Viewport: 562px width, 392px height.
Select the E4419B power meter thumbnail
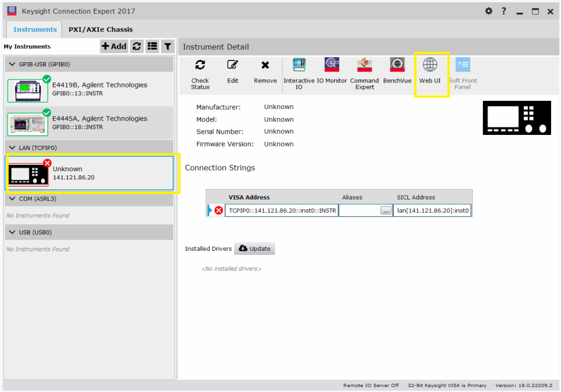[28, 91]
